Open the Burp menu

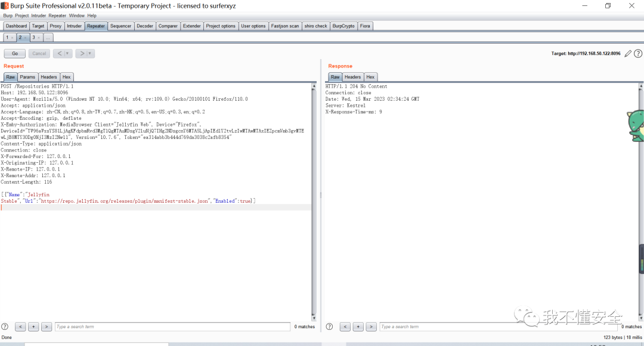click(8, 16)
